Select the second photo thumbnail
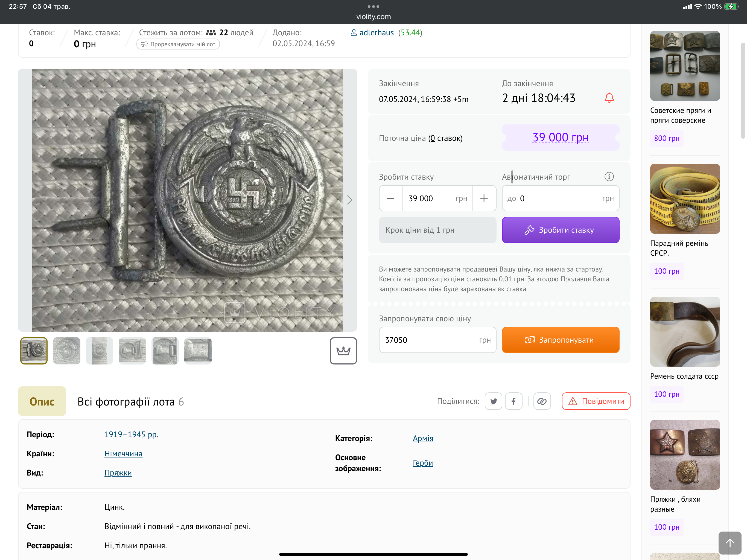The height and width of the screenshot is (560, 747). coord(66,351)
